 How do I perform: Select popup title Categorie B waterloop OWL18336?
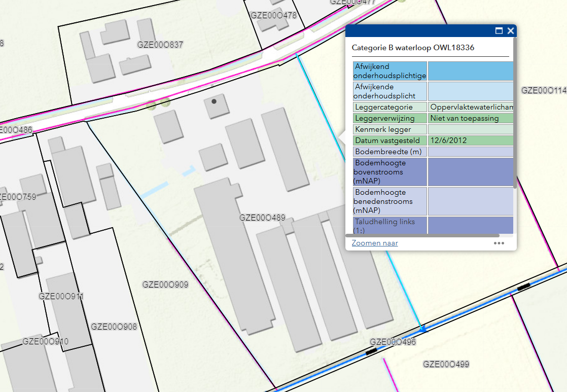413,47
